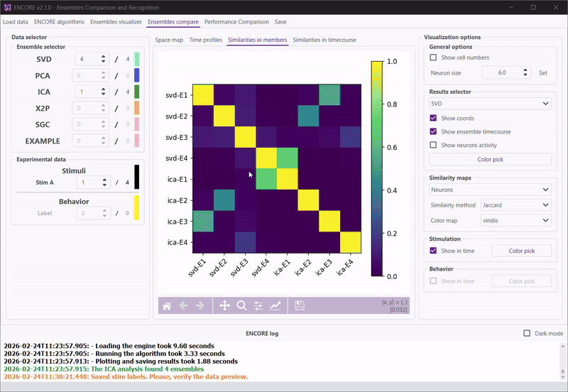Uncheck Show ensemble timecourse
568x392 pixels.
click(x=433, y=131)
